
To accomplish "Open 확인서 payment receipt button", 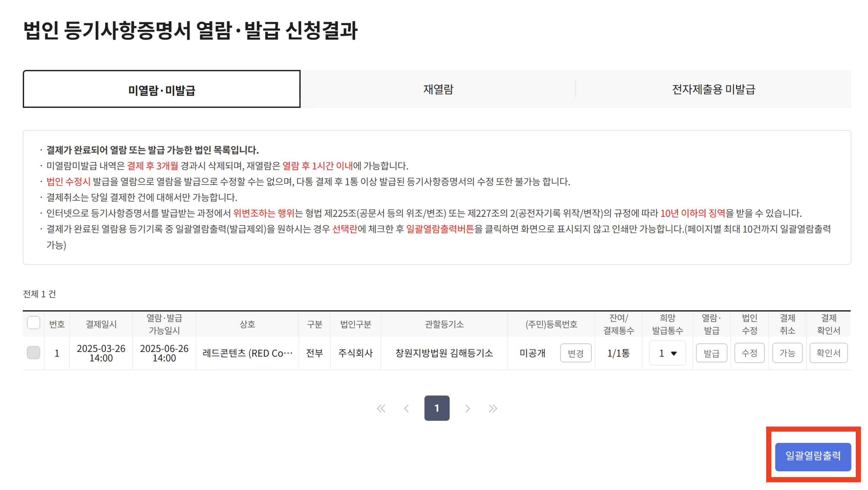I will [x=828, y=353].
